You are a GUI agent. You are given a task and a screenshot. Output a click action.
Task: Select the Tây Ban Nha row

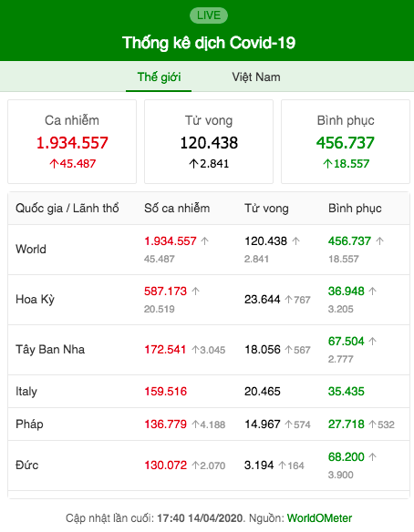209,350
